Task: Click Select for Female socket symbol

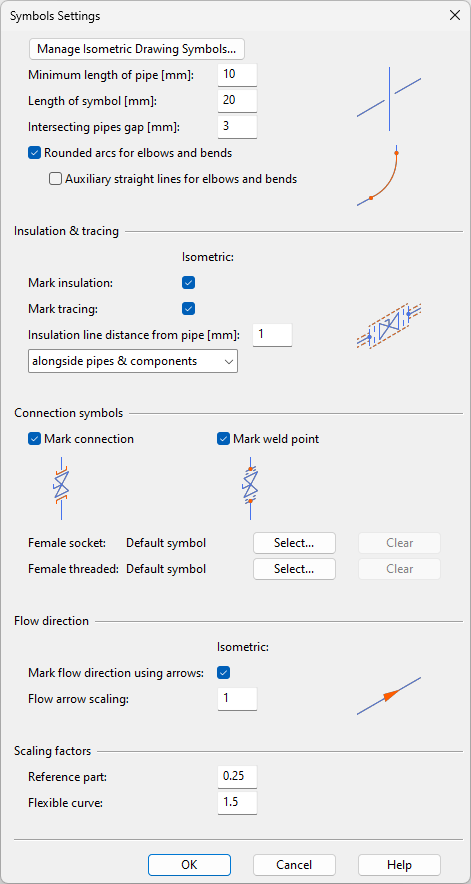Action: click(x=294, y=543)
